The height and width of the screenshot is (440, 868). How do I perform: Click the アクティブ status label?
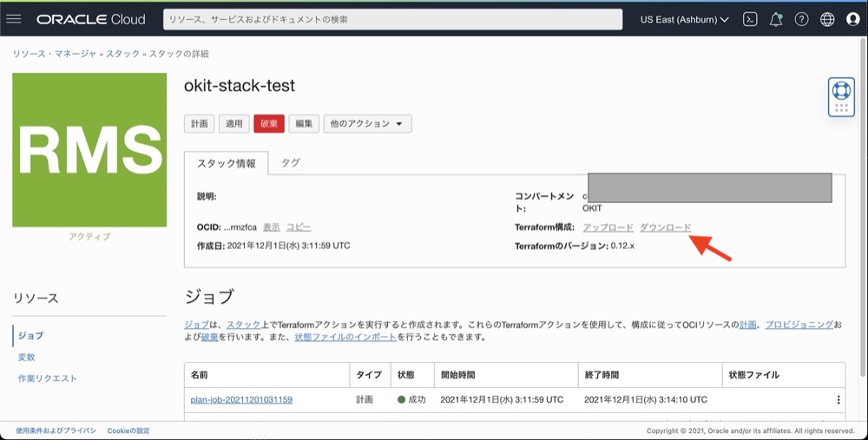pos(89,237)
